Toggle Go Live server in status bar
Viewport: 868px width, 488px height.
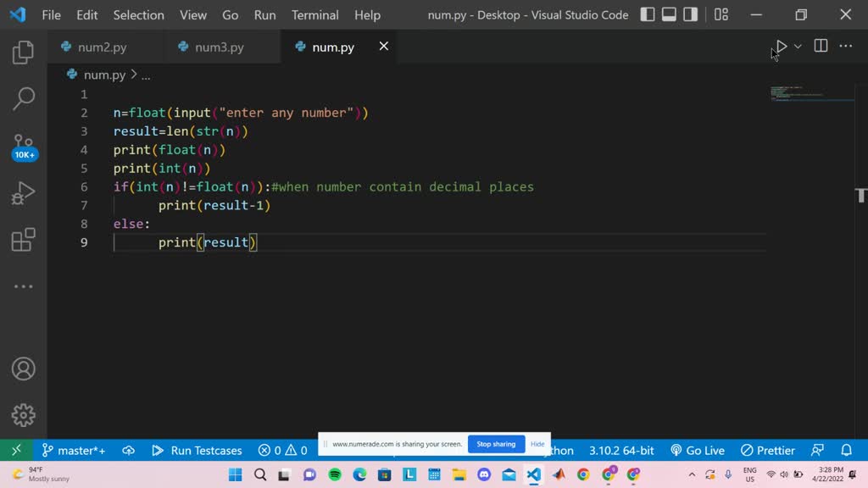coord(697,450)
